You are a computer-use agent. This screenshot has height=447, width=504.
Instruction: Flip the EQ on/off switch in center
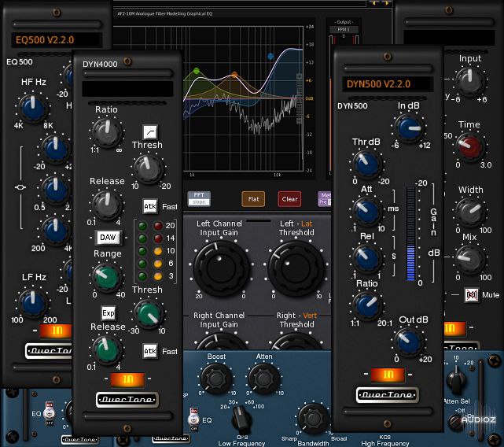tap(193, 420)
